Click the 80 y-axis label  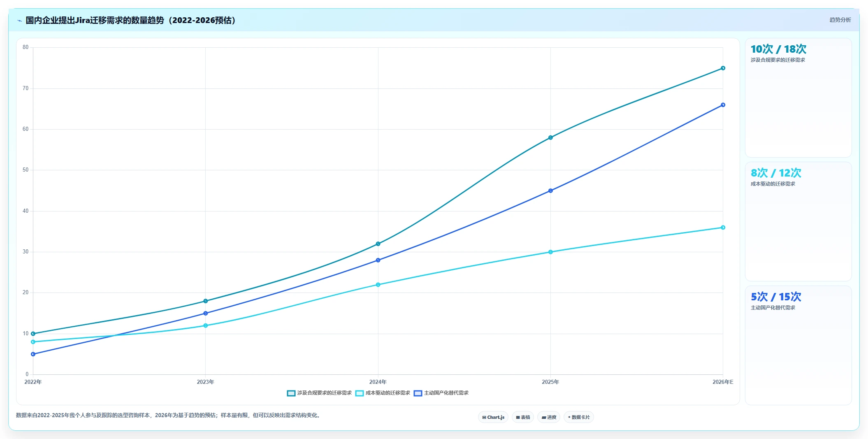click(x=26, y=47)
